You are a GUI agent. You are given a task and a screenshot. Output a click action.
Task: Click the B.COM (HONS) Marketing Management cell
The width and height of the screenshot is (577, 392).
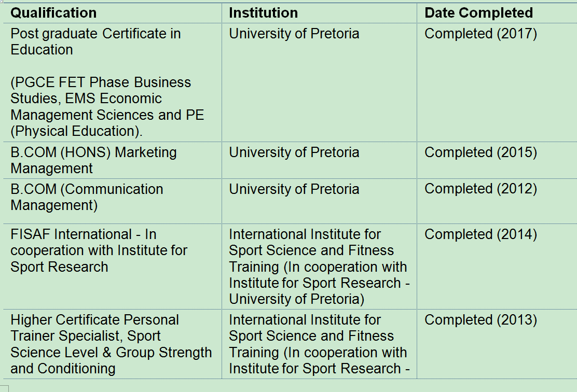(93, 160)
